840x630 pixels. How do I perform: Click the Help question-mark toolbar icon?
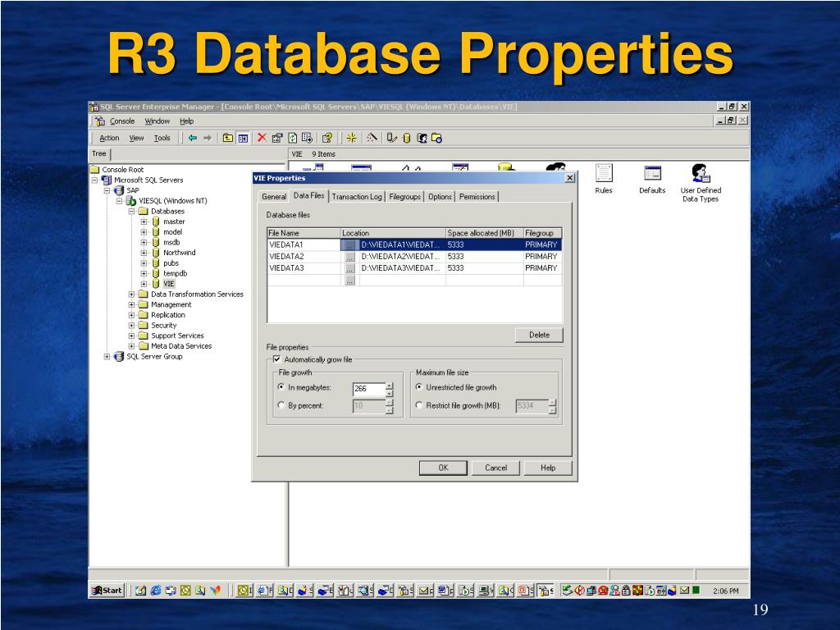(x=326, y=138)
